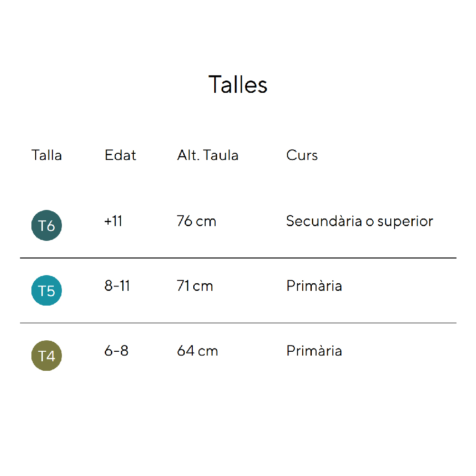The image size is (476, 476).
Task: Click the 'Talles' title heading
Action: pyautogui.click(x=238, y=85)
